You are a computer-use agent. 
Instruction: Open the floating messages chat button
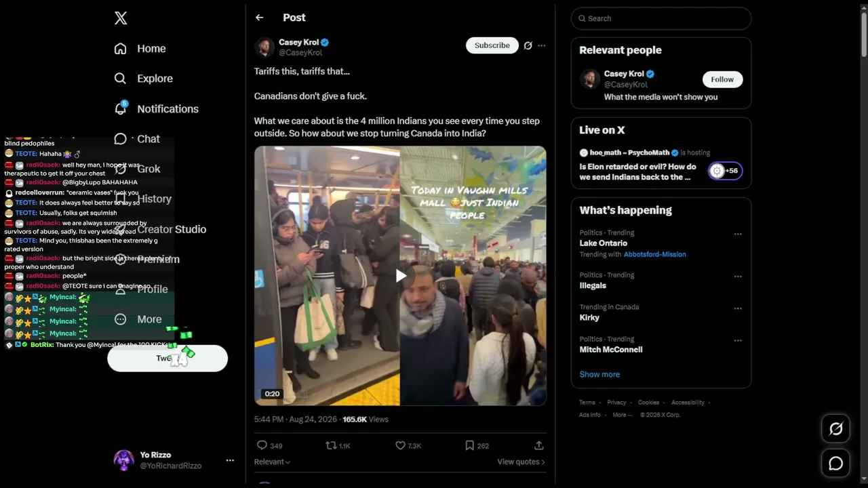coord(836,464)
